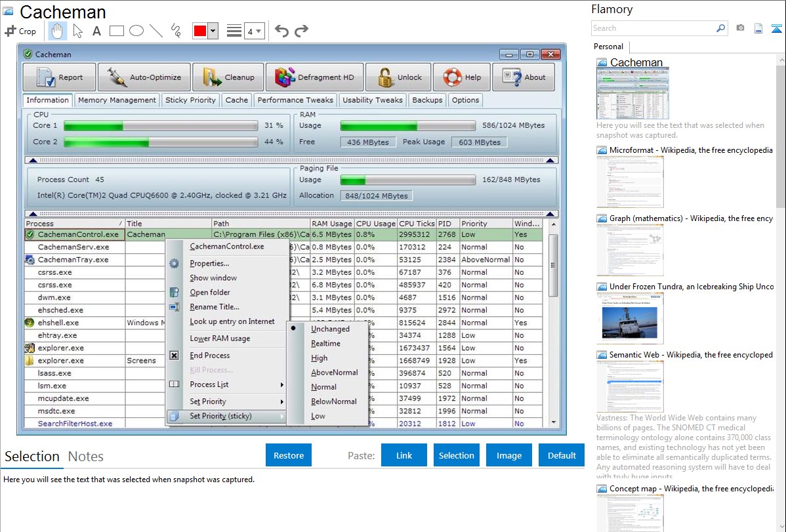Click the Image paste button

tap(508, 455)
